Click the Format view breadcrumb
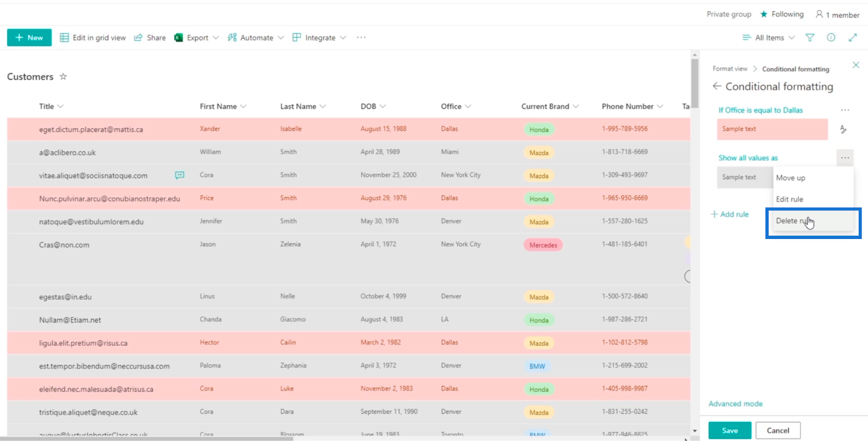Screen dimensions: 868x441 click(730, 69)
